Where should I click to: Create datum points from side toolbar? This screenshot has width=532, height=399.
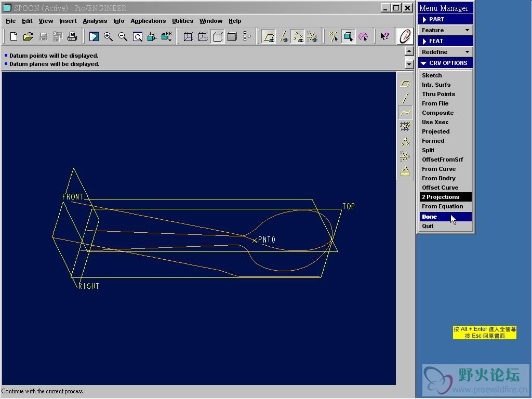tap(405, 141)
